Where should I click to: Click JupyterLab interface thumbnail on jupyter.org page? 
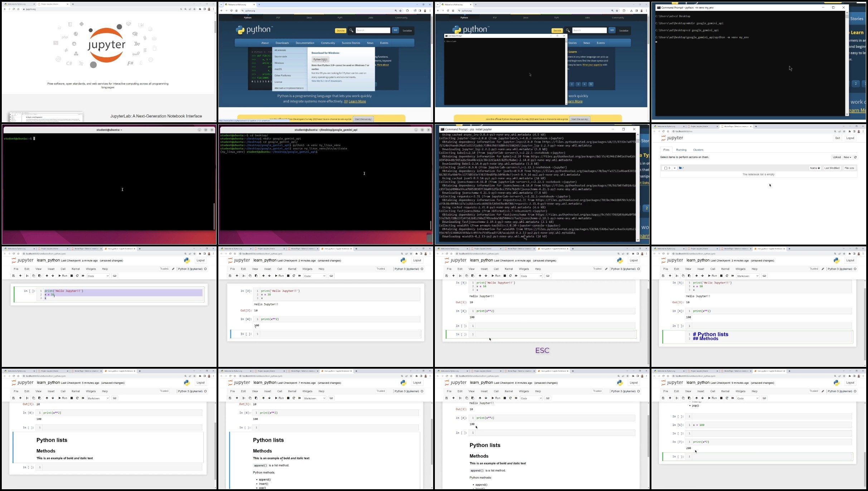tap(47, 117)
